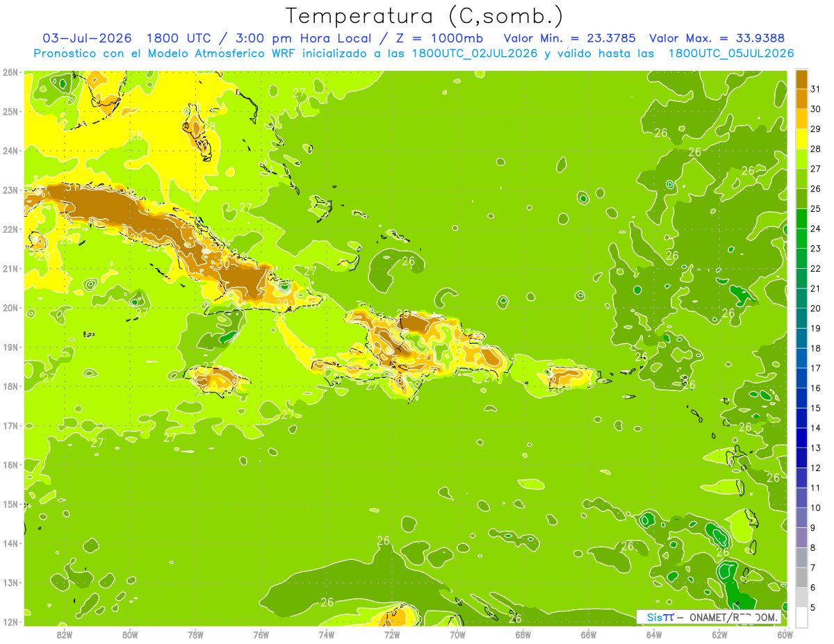Click the "12N" latitude axis label
The image size is (834, 644).
tap(10, 622)
